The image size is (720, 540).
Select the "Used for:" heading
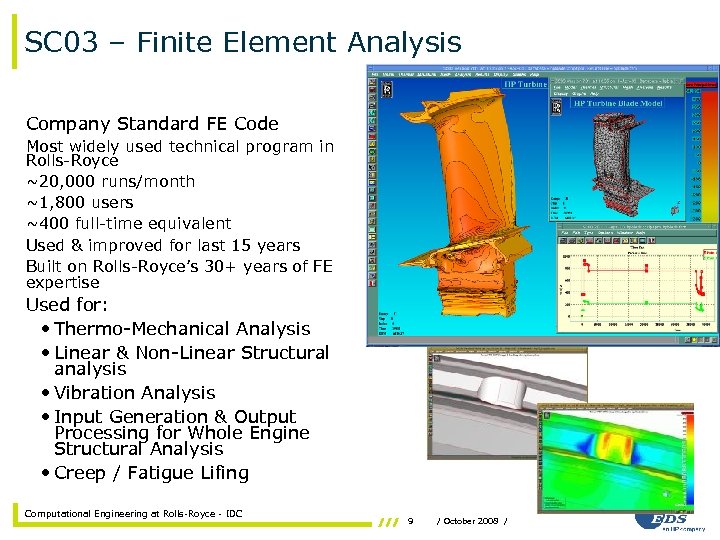coord(67,304)
